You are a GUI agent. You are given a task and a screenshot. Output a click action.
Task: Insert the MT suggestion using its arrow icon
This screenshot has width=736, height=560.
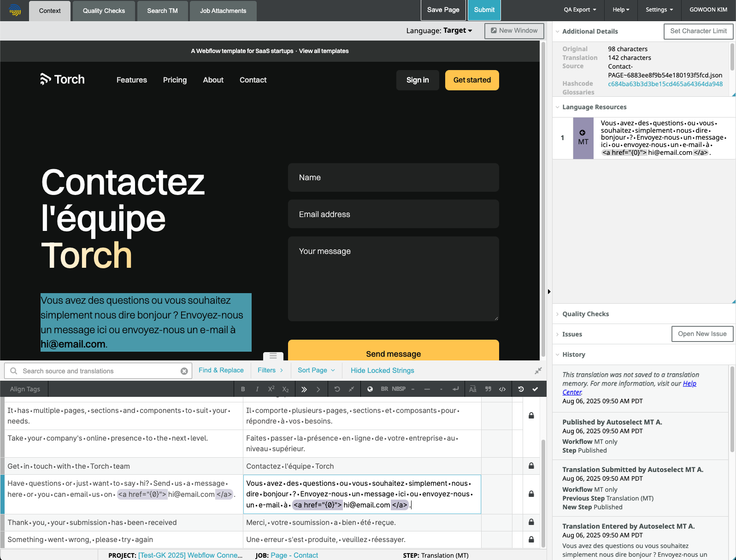pyautogui.click(x=583, y=133)
